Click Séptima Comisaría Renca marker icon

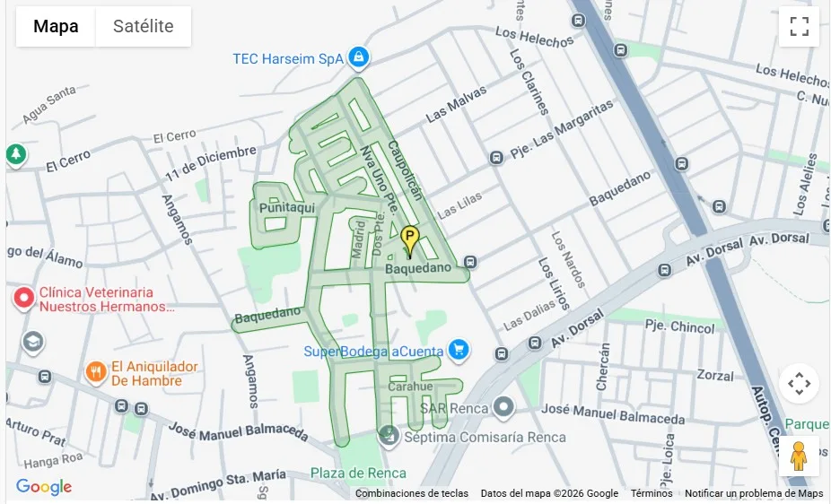click(x=389, y=437)
